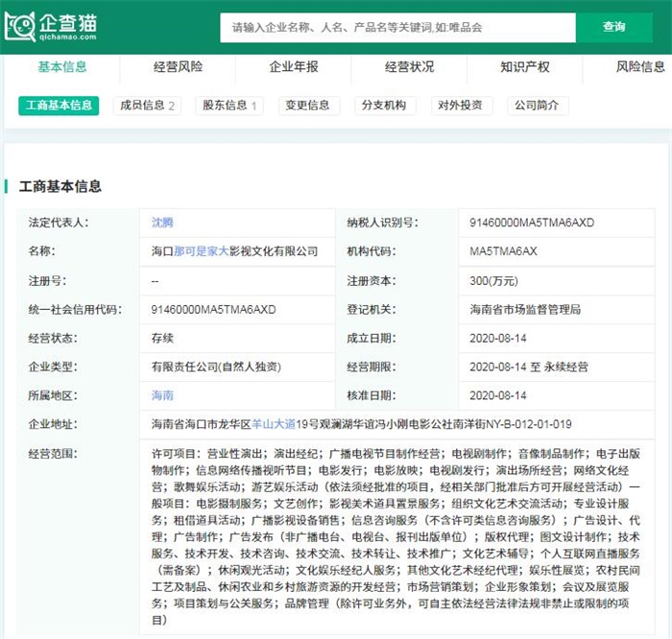Click the 统一社会信用代码 label
672x639 pixels.
[x=75, y=309]
